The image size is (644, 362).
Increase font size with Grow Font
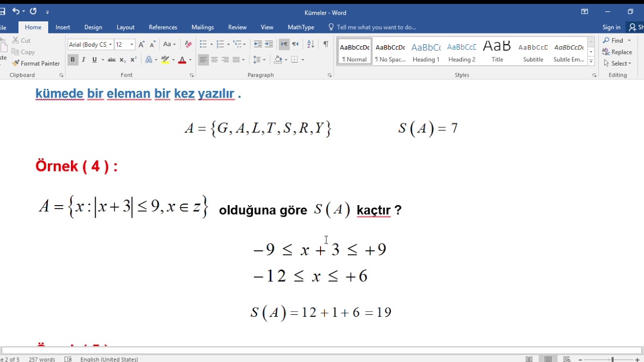(142, 44)
